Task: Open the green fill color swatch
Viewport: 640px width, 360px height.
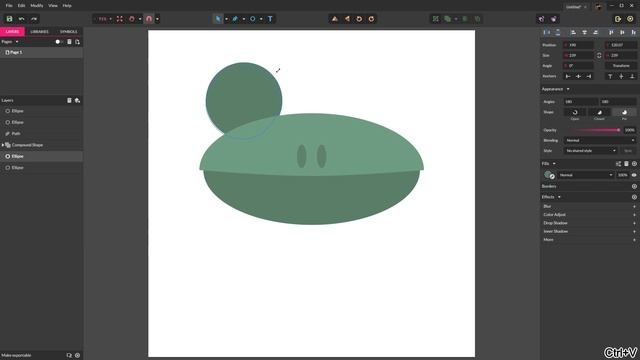Action: 549,175
